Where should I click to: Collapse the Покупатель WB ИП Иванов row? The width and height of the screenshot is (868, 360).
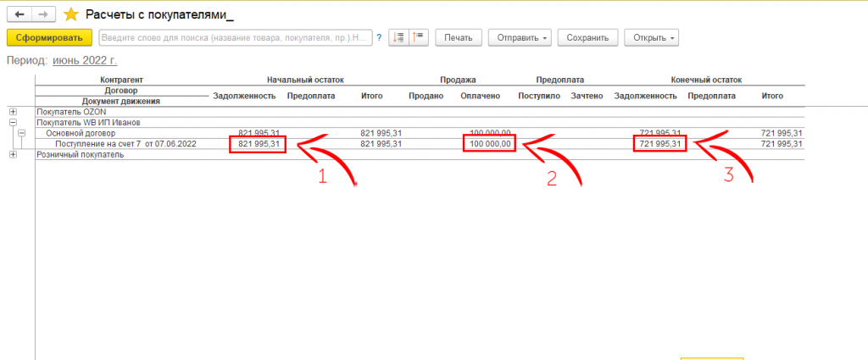pyautogui.click(x=12, y=123)
